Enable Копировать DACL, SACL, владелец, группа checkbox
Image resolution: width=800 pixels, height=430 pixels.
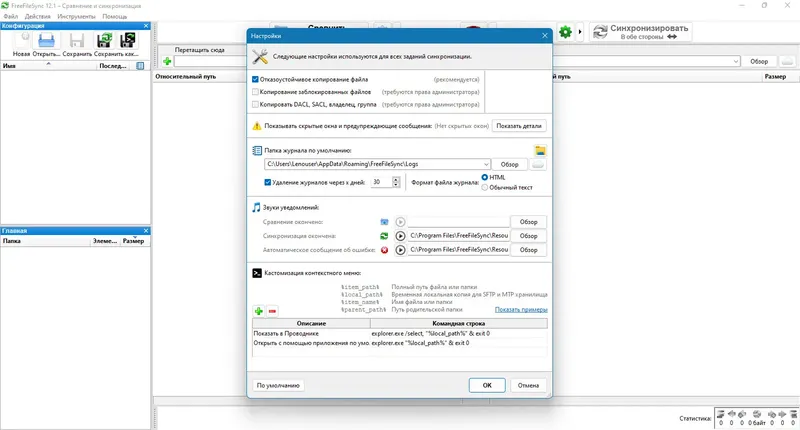click(x=255, y=104)
